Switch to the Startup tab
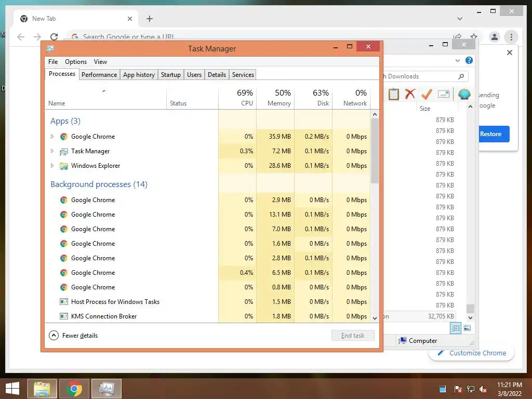The image size is (532, 399). pos(170,75)
